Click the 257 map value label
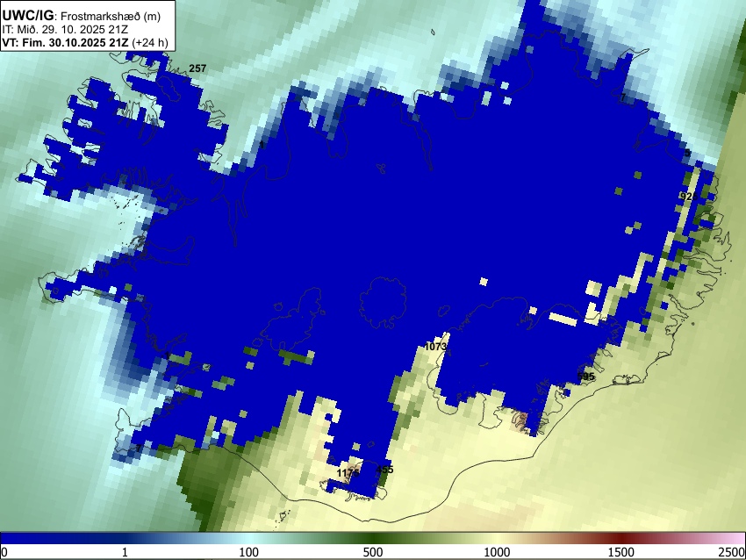The height and width of the screenshot is (560, 746). point(197,68)
